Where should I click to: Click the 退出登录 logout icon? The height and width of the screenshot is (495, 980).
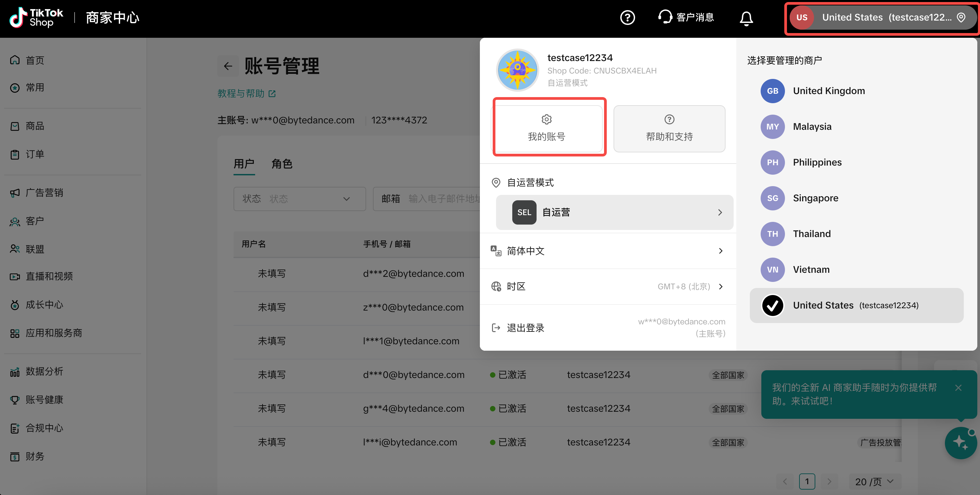pyautogui.click(x=496, y=327)
